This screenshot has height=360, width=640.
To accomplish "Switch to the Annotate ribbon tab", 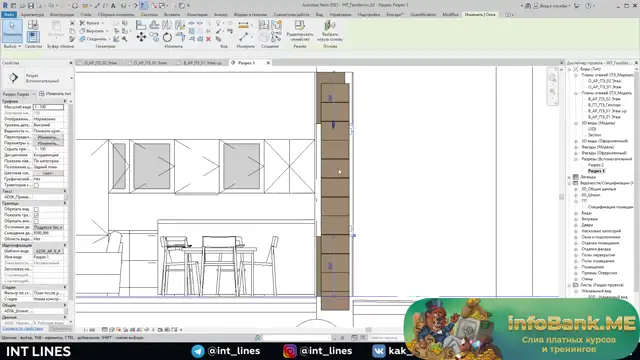I will click(197, 15).
